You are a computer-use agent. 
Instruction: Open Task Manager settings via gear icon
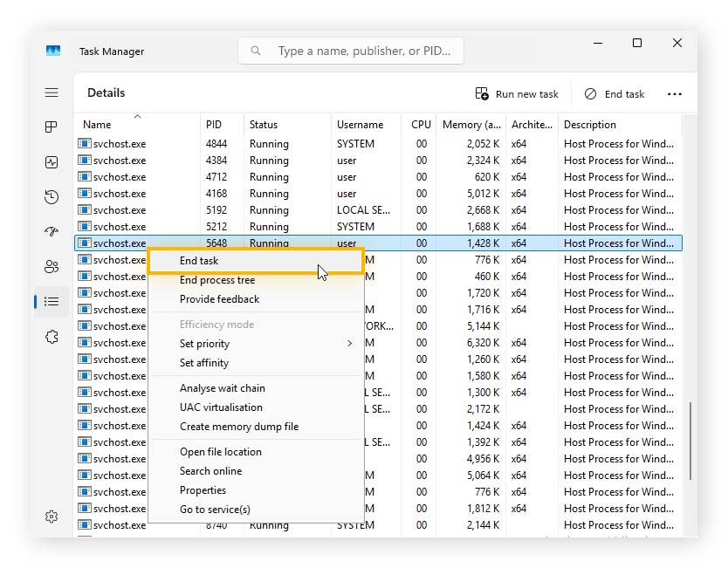[x=52, y=516]
